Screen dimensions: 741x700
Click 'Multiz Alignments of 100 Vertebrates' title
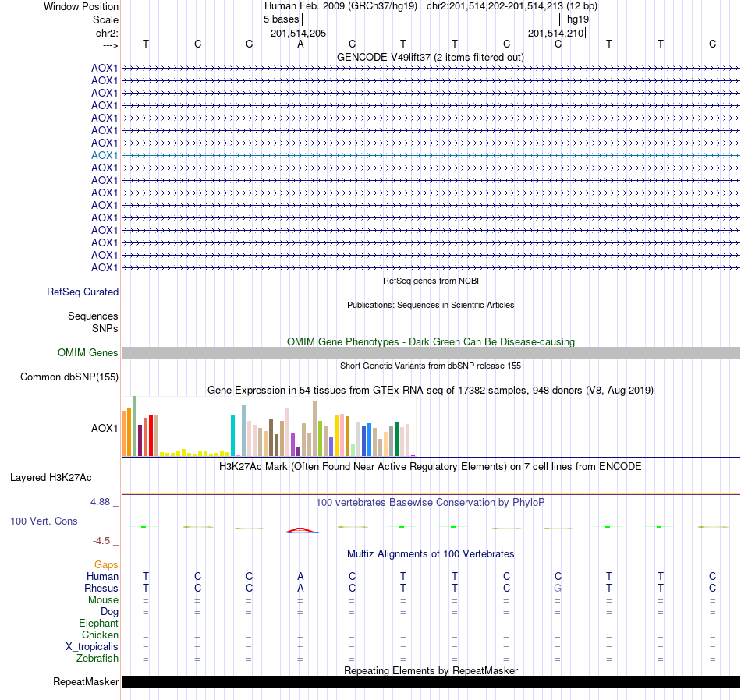pyautogui.click(x=431, y=553)
